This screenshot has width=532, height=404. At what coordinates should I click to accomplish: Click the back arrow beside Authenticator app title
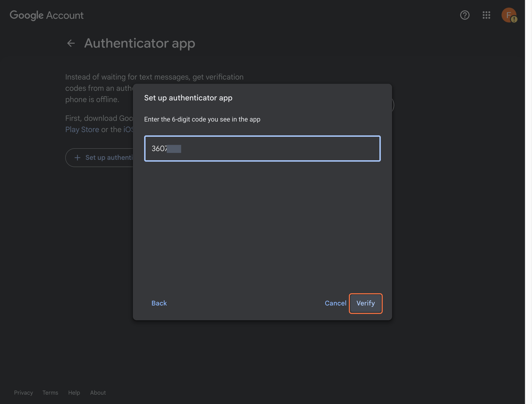[71, 43]
